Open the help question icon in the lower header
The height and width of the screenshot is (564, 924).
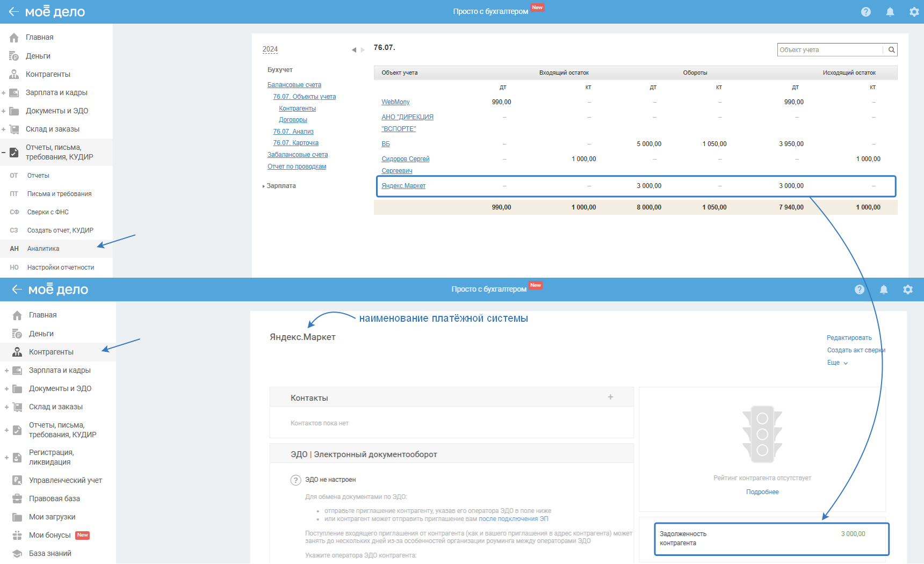coord(860,290)
